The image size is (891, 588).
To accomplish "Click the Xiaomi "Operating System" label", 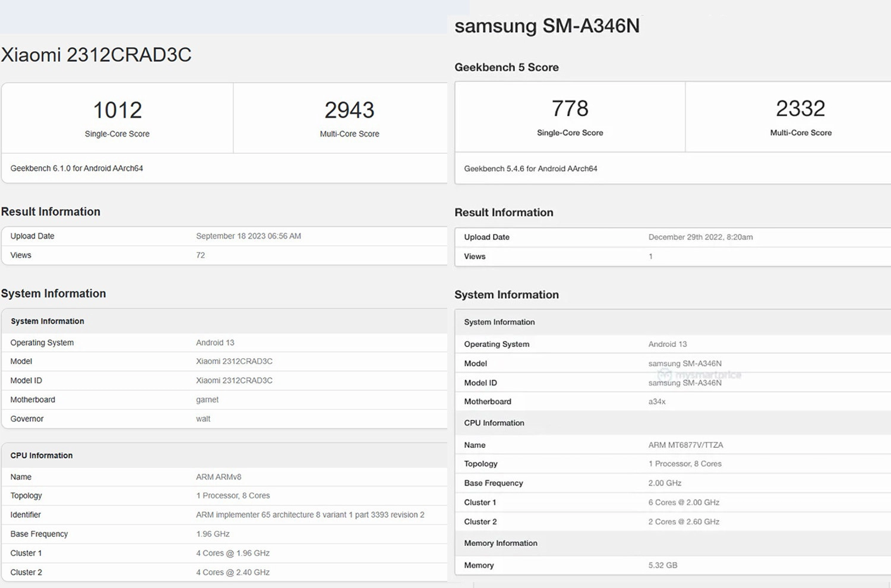I will click(x=42, y=343).
